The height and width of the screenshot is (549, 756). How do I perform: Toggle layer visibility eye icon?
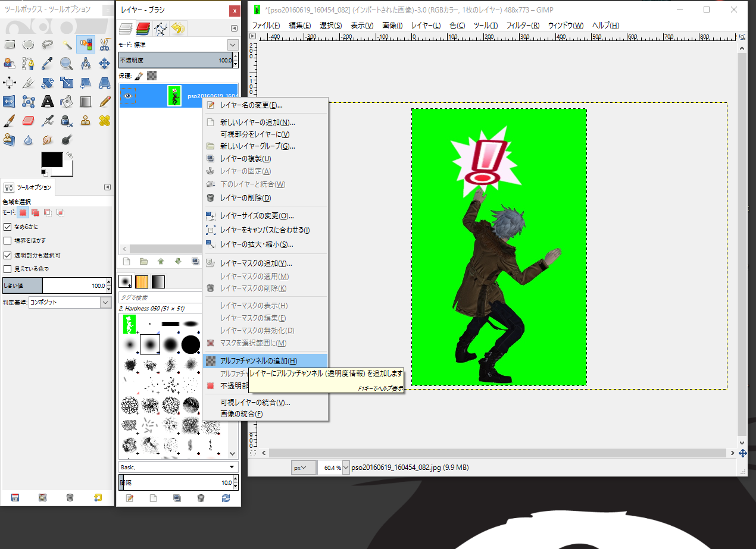[128, 96]
